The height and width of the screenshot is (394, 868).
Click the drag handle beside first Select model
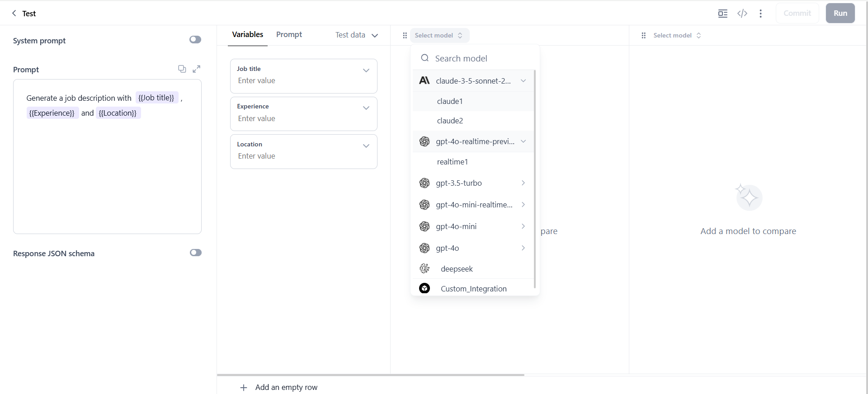point(405,35)
